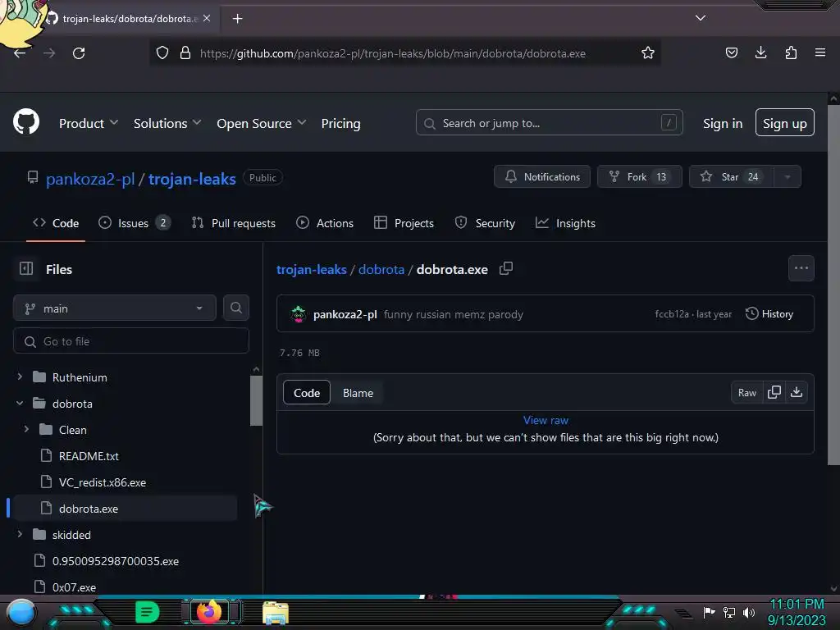The image size is (840, 630).
Task: Open the Firefox extensions puzzle icon
Action: click(791, 52)
